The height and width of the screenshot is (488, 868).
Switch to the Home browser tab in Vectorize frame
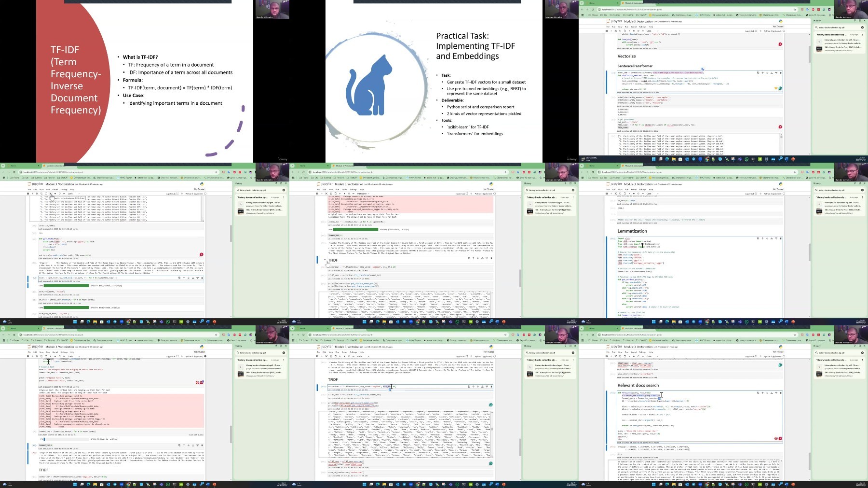(x=592, y=3)
